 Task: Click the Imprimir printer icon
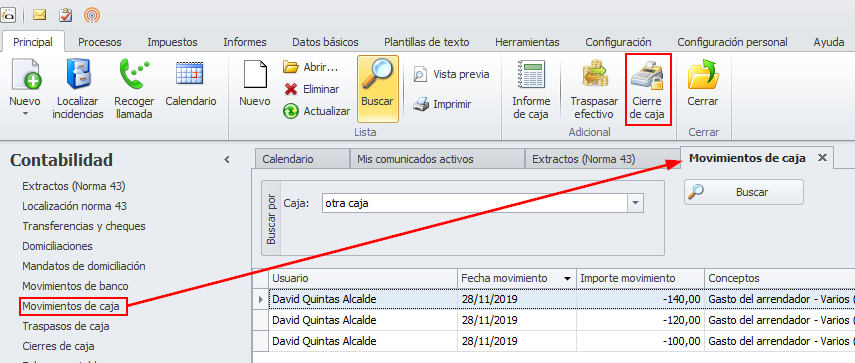420,104
